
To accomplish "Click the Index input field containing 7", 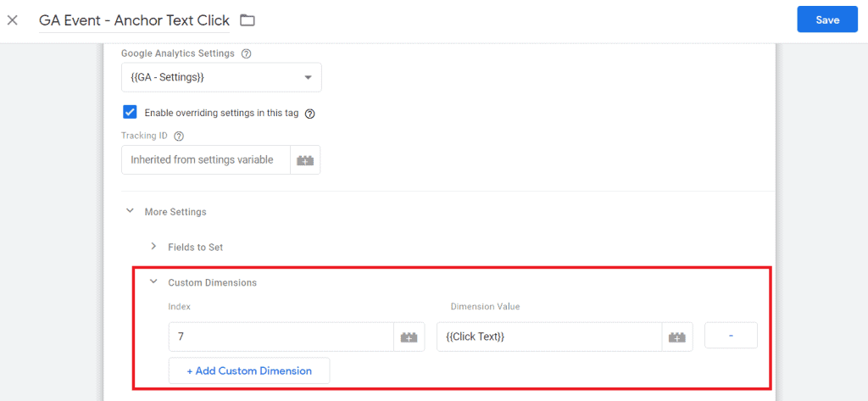I will pos(281,337).
